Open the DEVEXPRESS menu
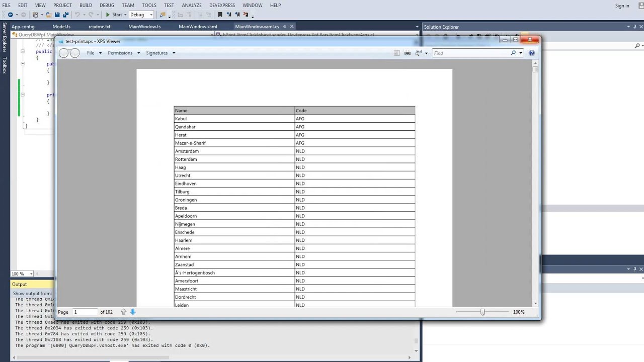 (222, 5)
